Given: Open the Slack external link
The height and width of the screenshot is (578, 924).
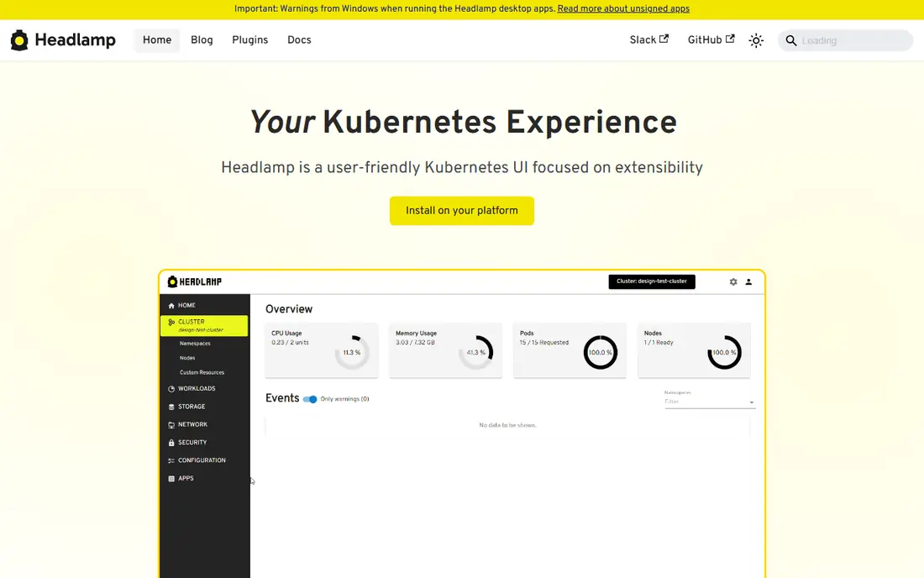Looking at the screenshot, I should [648, 39].
